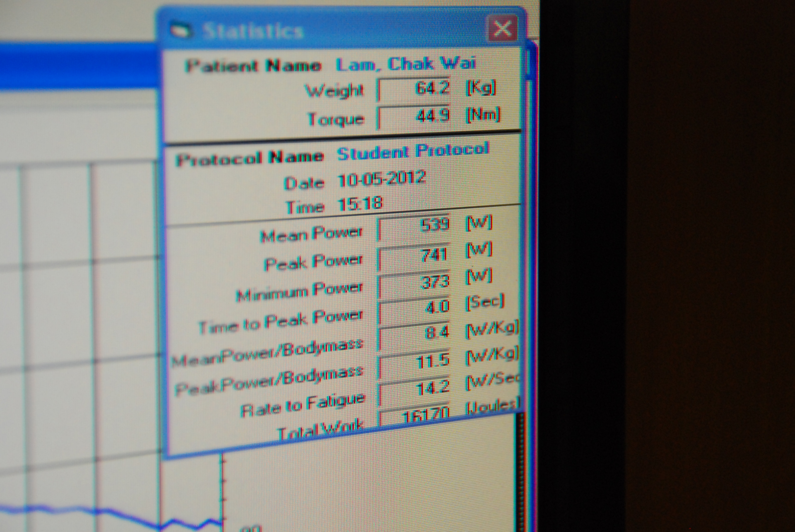Click the Patient Name label

[253, 66]
